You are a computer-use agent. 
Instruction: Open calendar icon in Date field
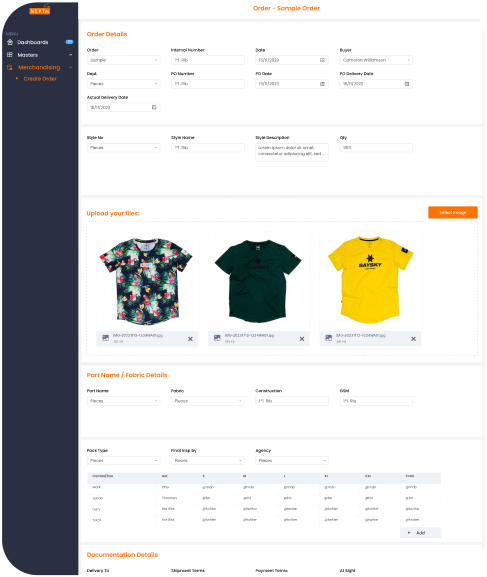coord(322,60)
